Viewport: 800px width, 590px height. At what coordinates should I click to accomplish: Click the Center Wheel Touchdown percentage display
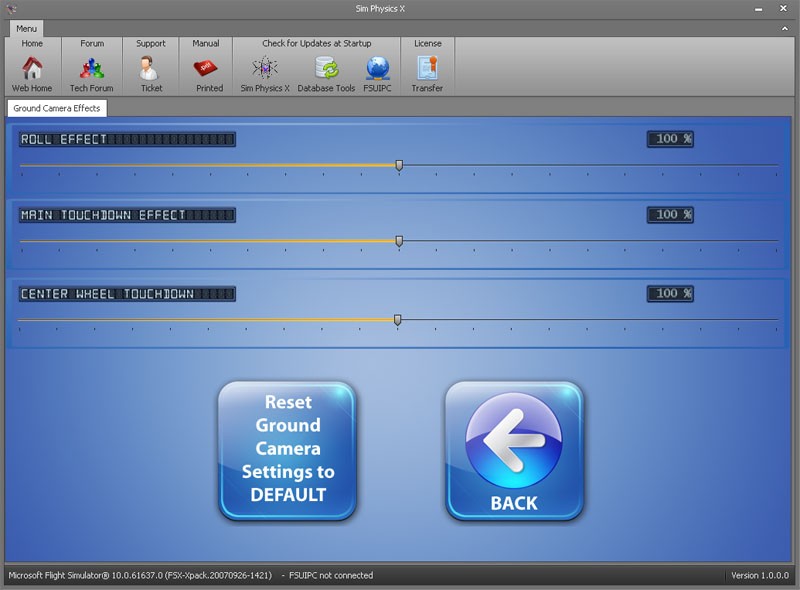(670, 293)
